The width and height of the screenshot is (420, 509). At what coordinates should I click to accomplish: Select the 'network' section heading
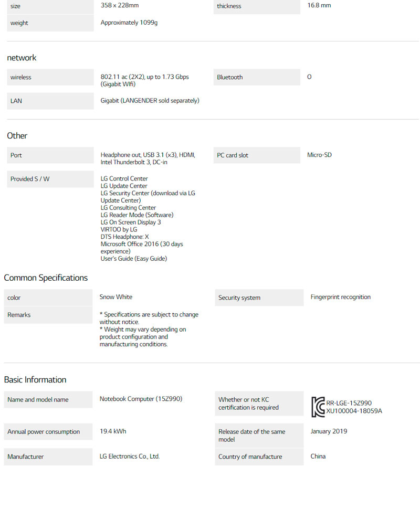[x=22, y=58]
